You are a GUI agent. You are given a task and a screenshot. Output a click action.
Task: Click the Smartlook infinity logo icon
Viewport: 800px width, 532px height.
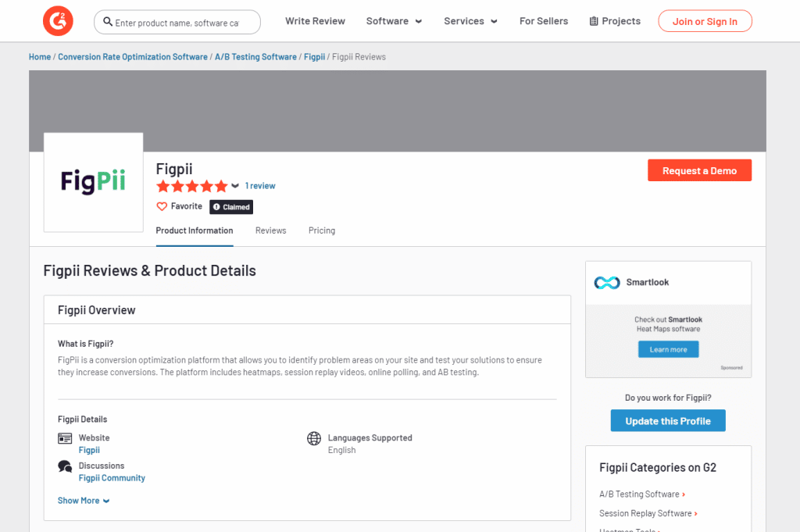[606, 283]
